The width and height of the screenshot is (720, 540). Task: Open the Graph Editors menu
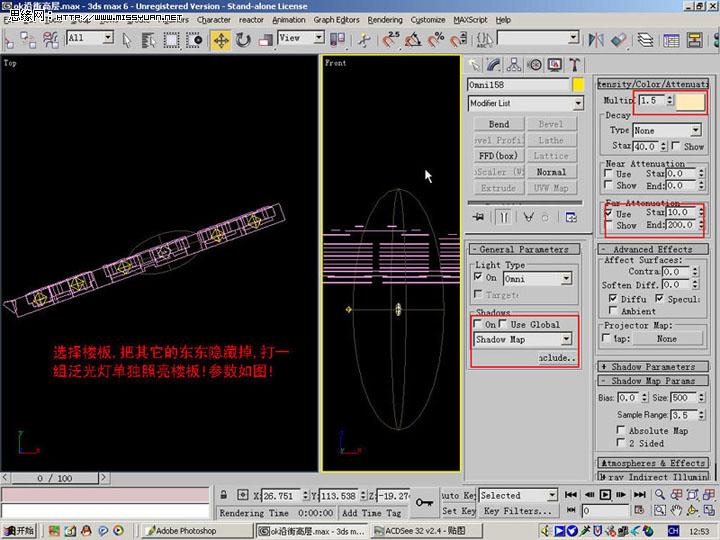coord(336,20)
